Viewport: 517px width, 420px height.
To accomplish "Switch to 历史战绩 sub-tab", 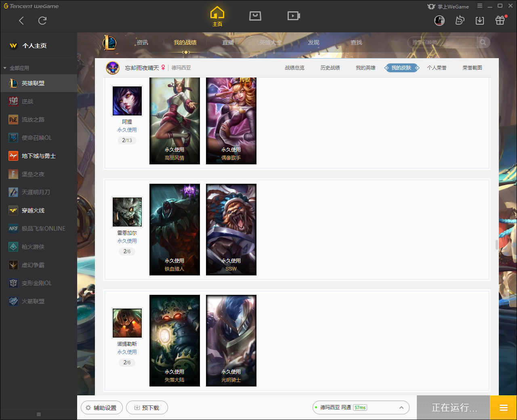I will coord(330,68).
